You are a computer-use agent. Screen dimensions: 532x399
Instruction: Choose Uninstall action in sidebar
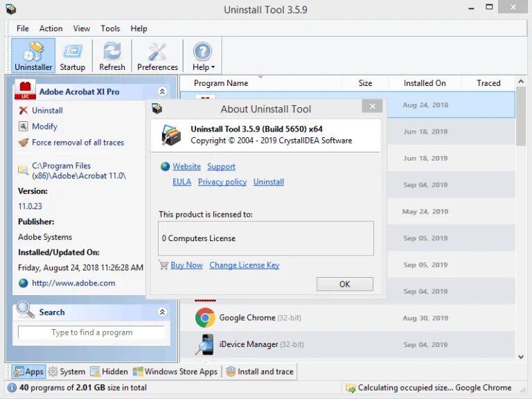[47, 110]
